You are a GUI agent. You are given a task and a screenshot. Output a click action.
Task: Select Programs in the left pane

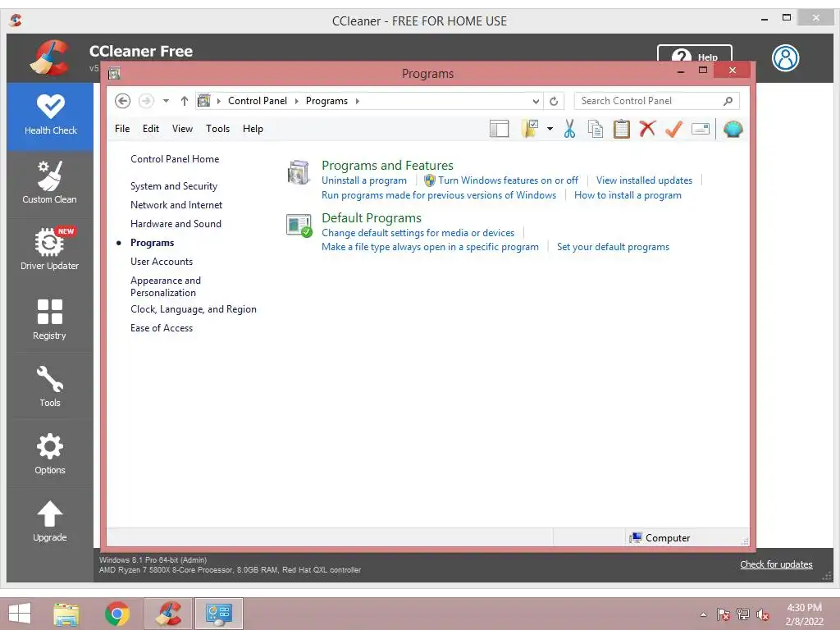point(152,243)
